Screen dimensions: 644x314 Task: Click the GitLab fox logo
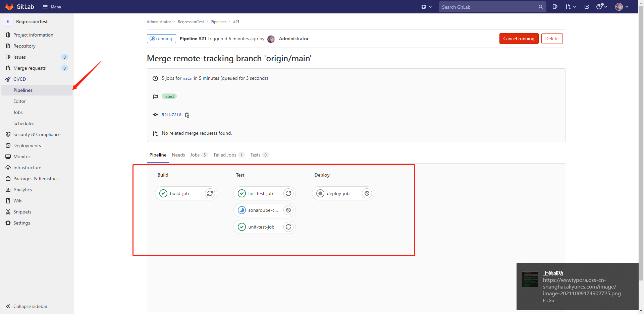(9, 7)
